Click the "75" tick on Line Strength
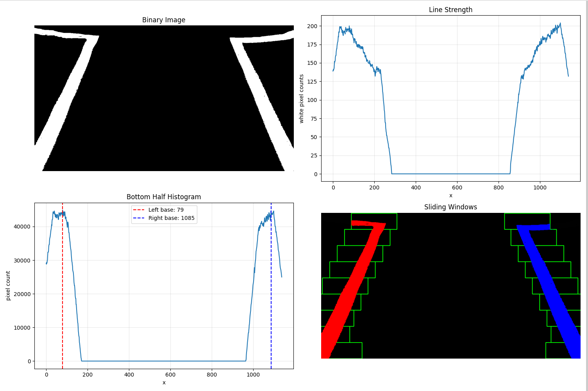The width and height of the screenshot is (588, 391). tap(315, 118)
